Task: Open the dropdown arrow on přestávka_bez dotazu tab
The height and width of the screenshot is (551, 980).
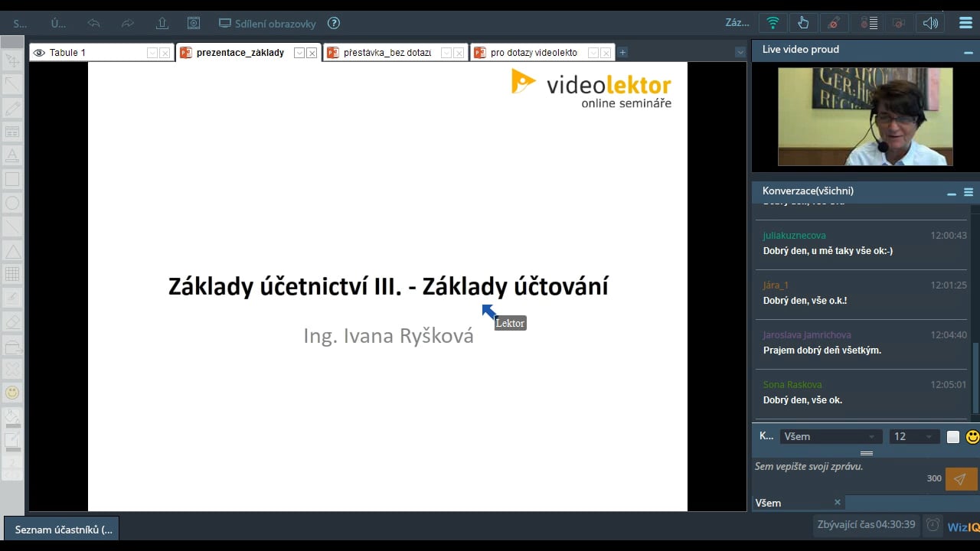Action: pyautogui.click(x=446, y=53)
